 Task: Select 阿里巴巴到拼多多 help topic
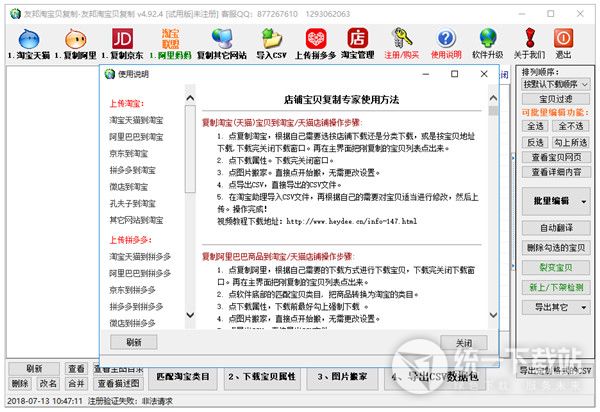[x=140, y=274]
